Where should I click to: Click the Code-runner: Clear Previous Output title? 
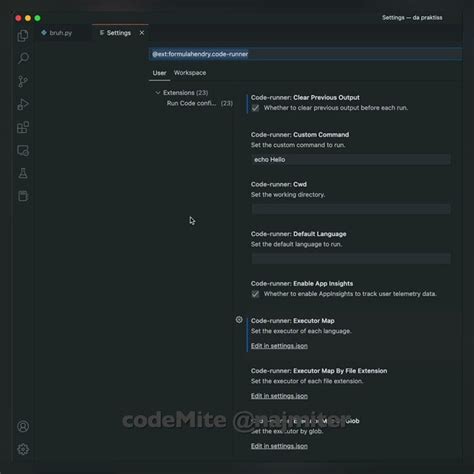pyautogui.click(x=305, y=97)
